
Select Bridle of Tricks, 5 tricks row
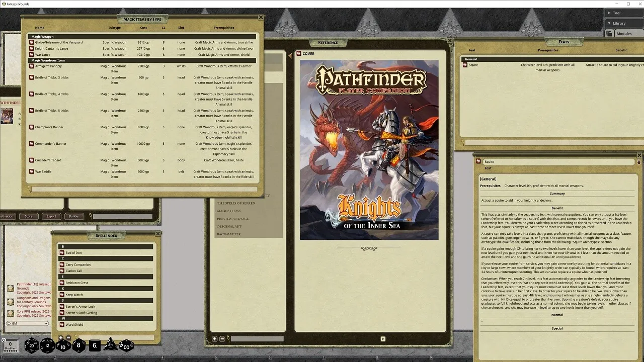tap(142, 116)
